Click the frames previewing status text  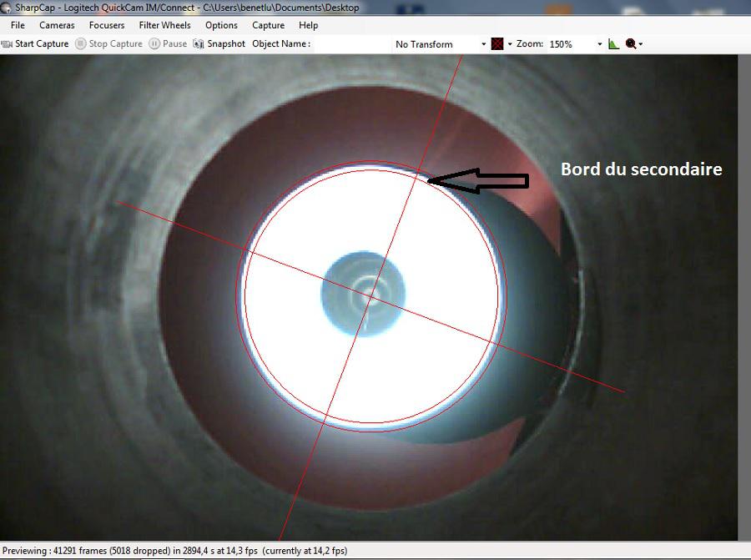pyautogui.click(x=175, y=551)
